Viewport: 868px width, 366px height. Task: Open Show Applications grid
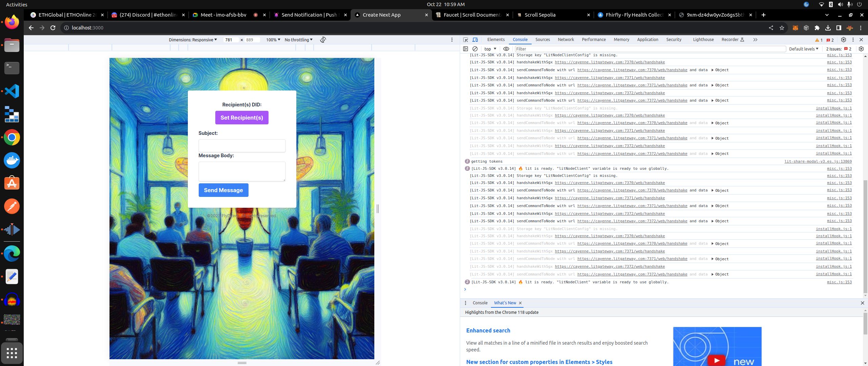pyautogui.click(x=12, y=353)
